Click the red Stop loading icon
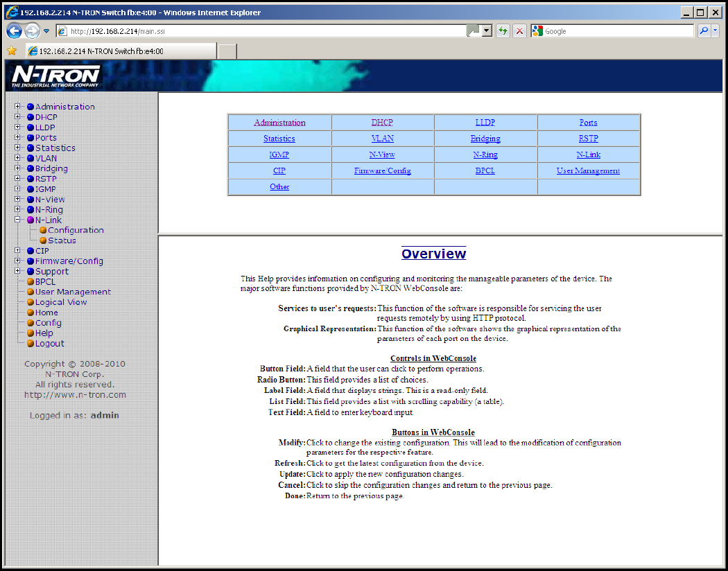The width and height of the screenshot is (728, 571). click(x=519, y=31)
